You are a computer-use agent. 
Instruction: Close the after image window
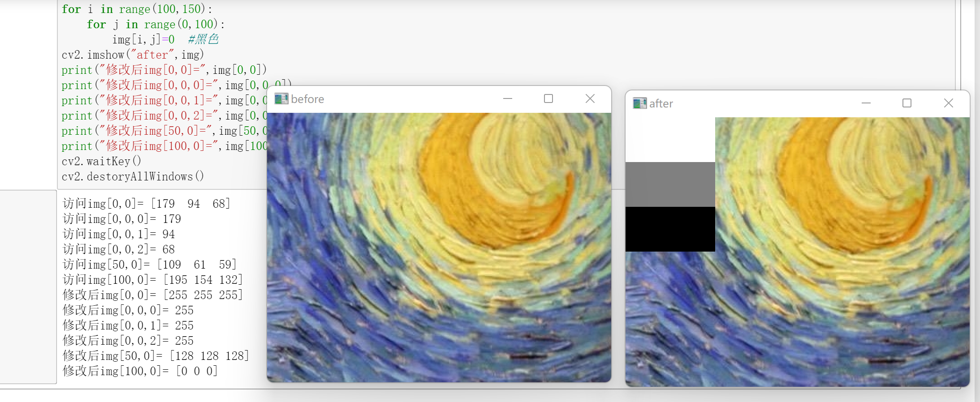coord(949,103)
